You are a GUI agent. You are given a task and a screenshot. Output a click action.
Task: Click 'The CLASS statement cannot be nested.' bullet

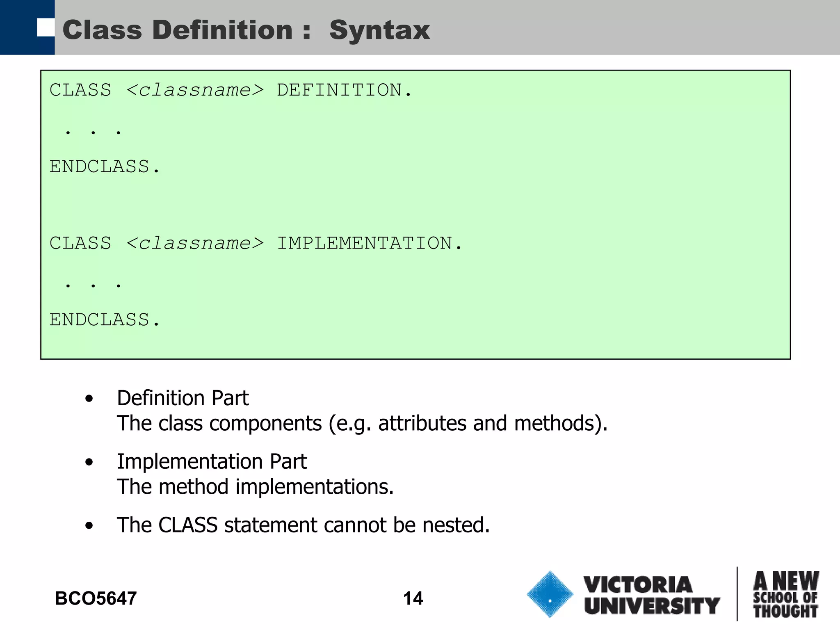click(x=304, y=525)
